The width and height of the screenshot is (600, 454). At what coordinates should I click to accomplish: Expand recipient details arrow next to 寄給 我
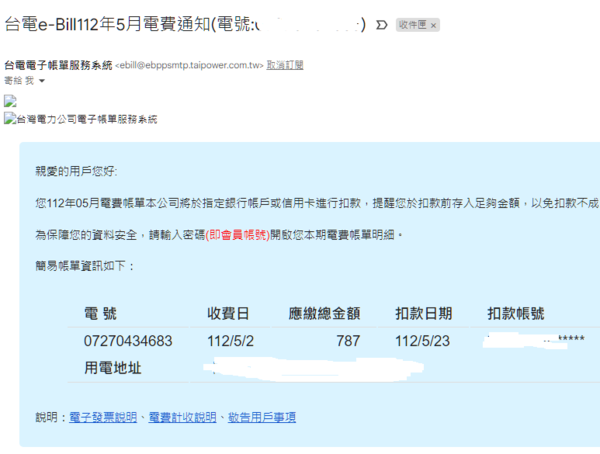[43, 80]
